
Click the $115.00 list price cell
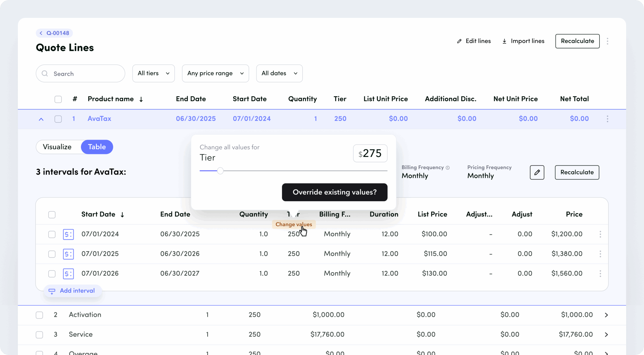(435, 254)
